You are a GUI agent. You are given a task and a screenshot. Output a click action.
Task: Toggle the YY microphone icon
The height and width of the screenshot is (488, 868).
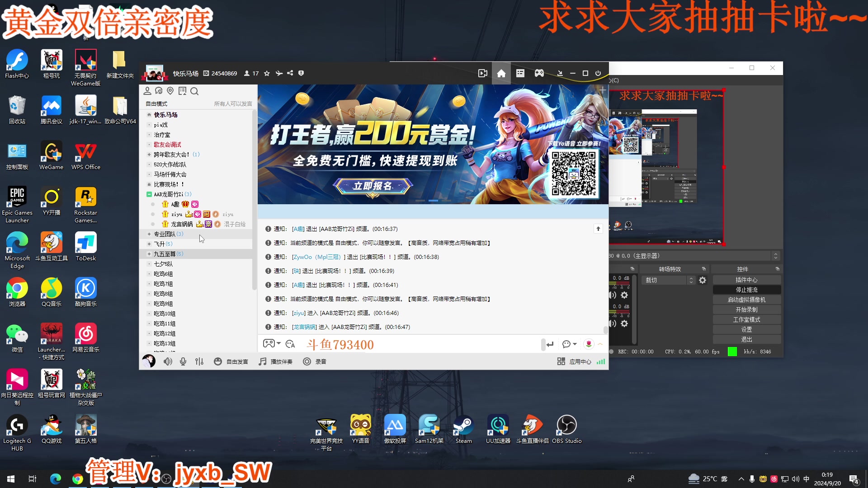[183, 361]
